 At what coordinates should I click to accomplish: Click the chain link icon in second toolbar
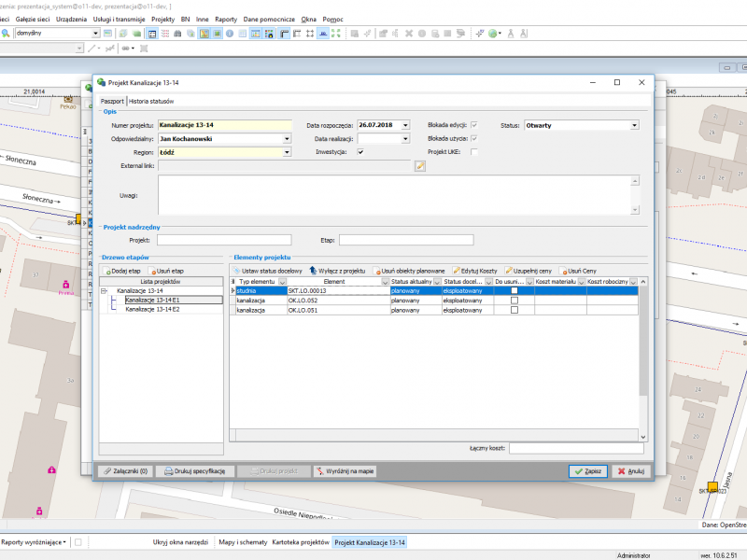[125, 49]
